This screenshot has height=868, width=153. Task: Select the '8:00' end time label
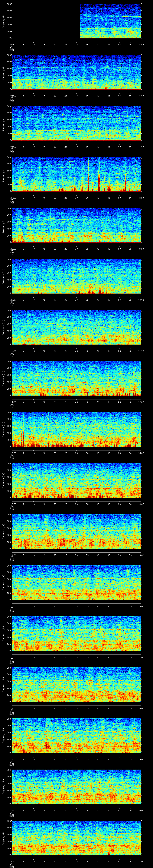[x=141, y=197]
